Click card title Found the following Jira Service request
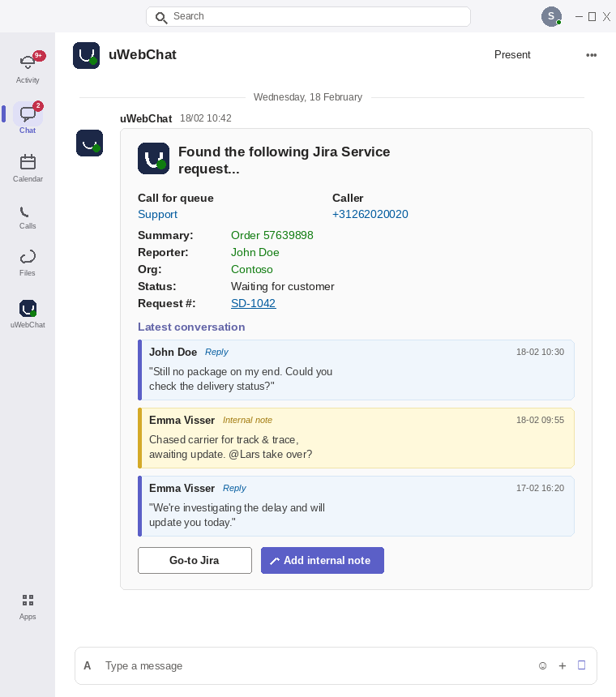 tap(284, 160)
